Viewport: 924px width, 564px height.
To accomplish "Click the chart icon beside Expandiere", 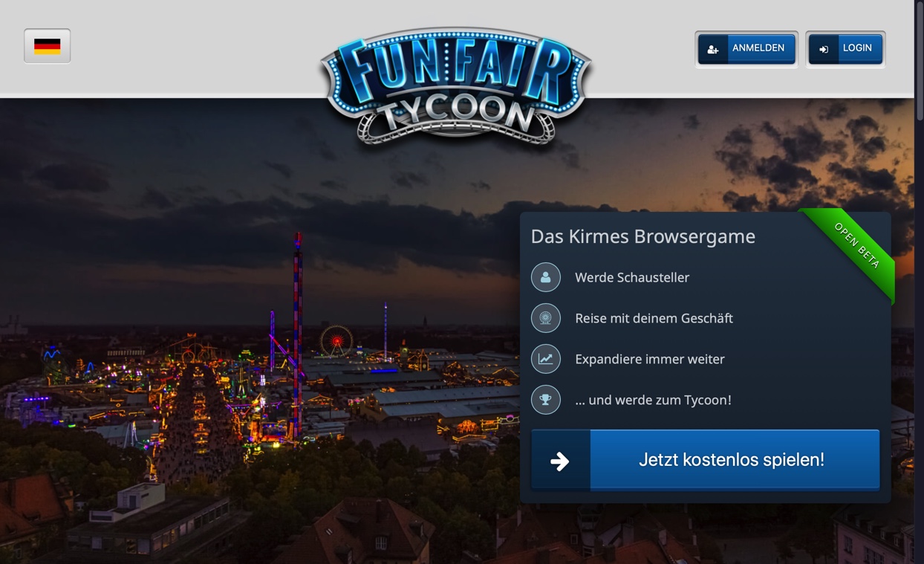I will point(545,359).
